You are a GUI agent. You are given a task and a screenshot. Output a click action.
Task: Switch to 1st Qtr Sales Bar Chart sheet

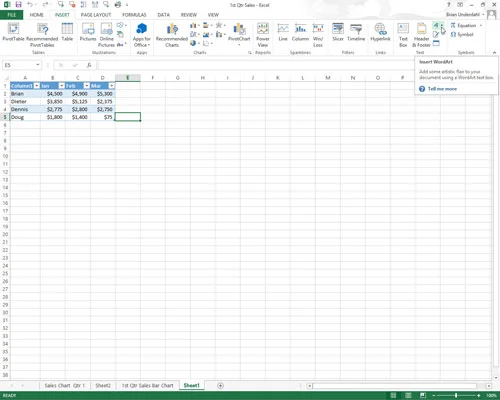(x=147, y=386)
